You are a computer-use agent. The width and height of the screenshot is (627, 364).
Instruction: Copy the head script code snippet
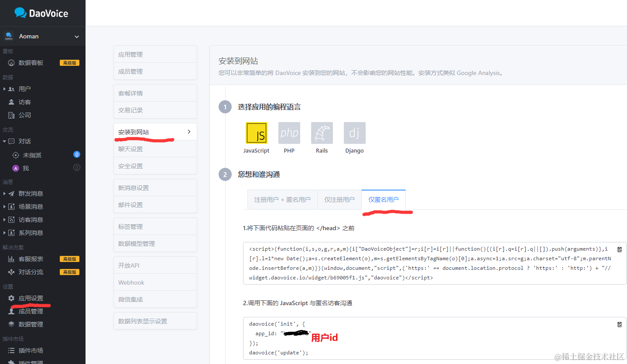coord(620,249)
